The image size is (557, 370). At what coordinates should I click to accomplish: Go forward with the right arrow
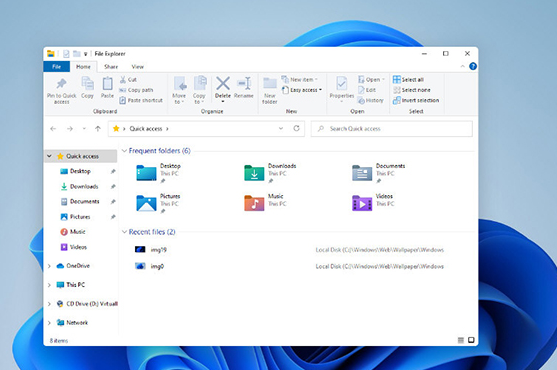coord(70,129)
